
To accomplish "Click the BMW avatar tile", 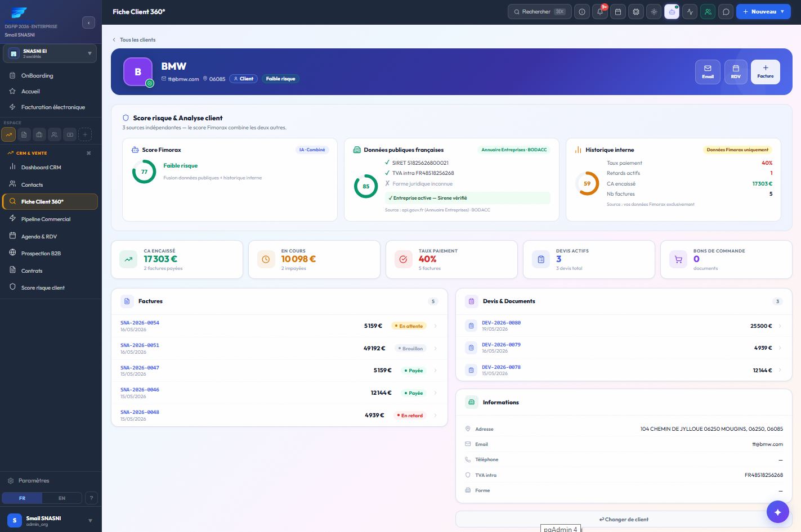I will click(x=138, y=72).
